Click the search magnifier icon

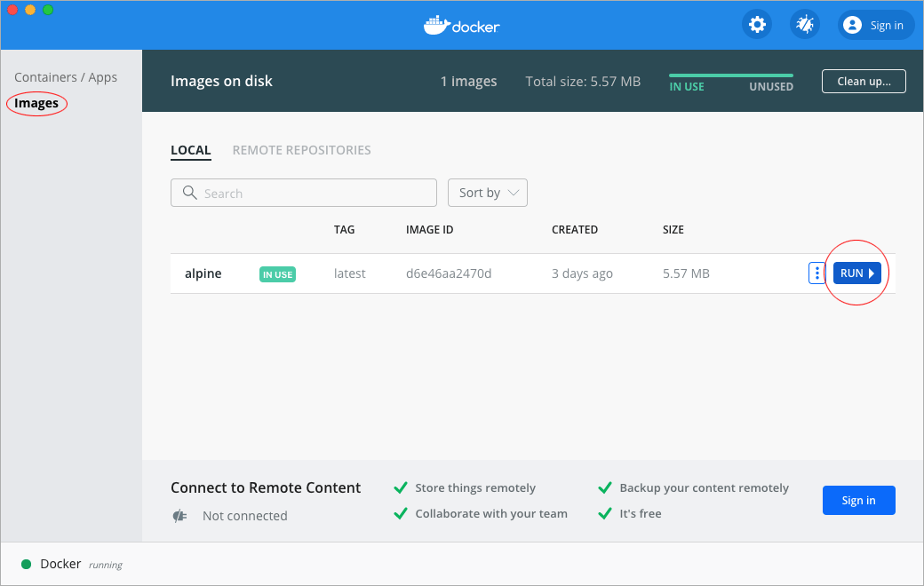[x=190, y=193]
